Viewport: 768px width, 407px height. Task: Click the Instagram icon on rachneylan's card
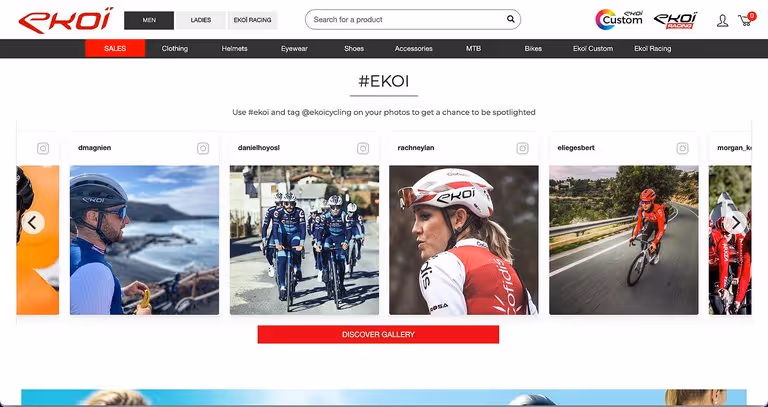pyautogui.click(x=522, y=148)
